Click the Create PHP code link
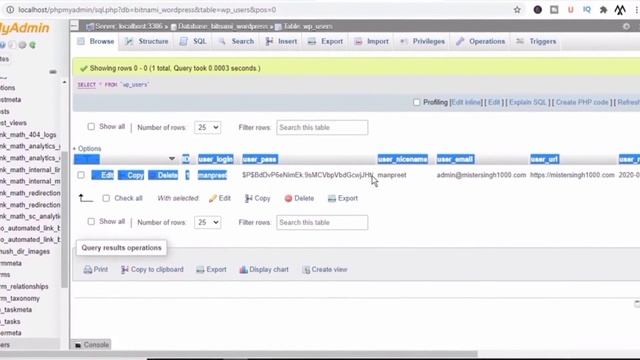Screen dimensions: 640x360 582,102
